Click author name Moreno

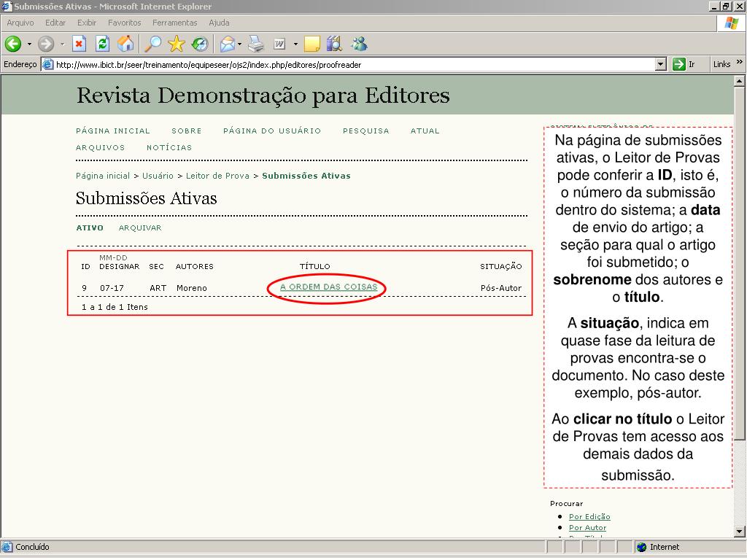(192, 288)
